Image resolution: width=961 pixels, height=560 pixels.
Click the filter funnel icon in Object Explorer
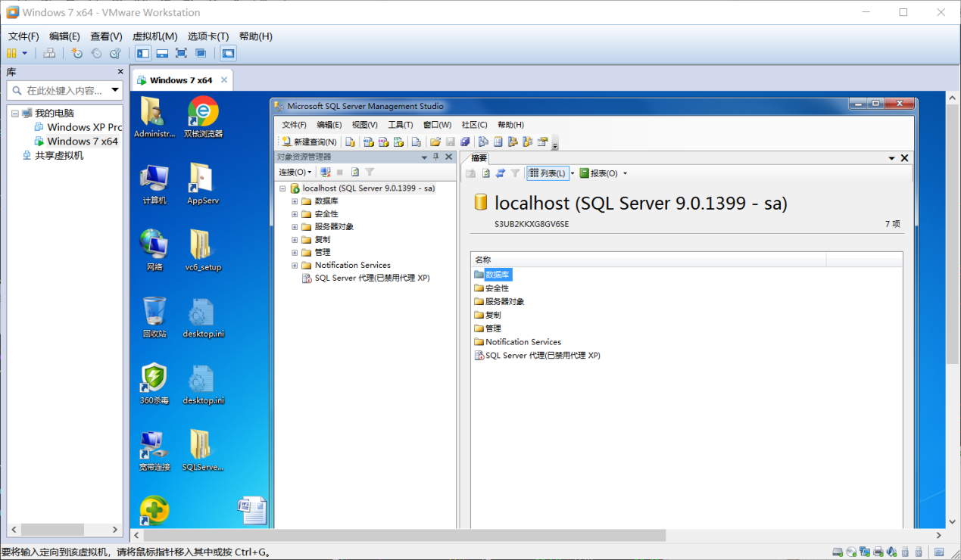tap(370, 173)
